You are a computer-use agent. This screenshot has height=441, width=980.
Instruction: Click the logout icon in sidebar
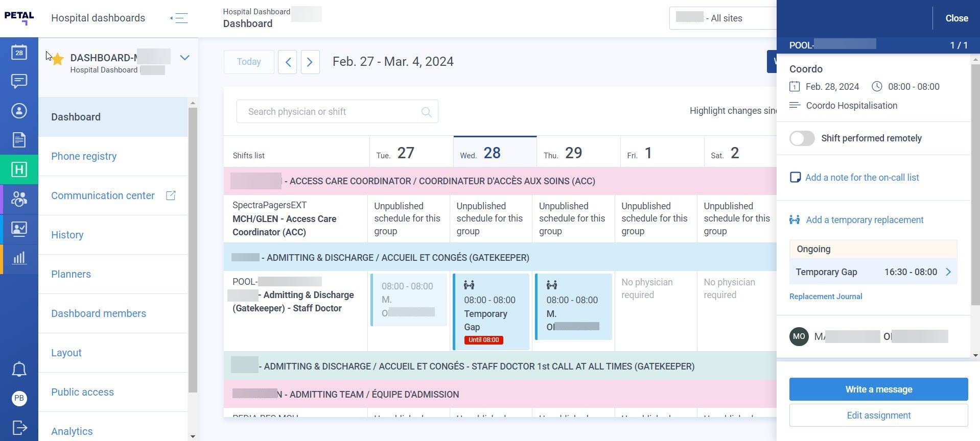[x=19, y=427]
